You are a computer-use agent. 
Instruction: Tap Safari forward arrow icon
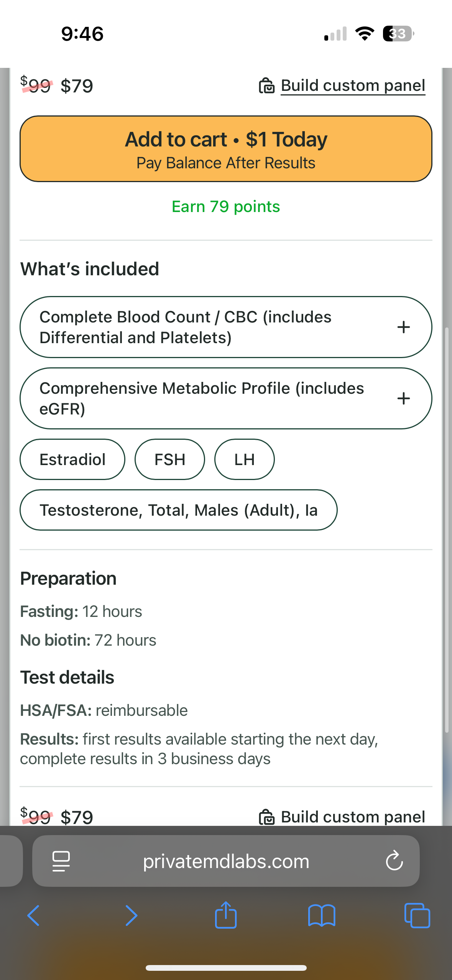(x=131, y=916)
